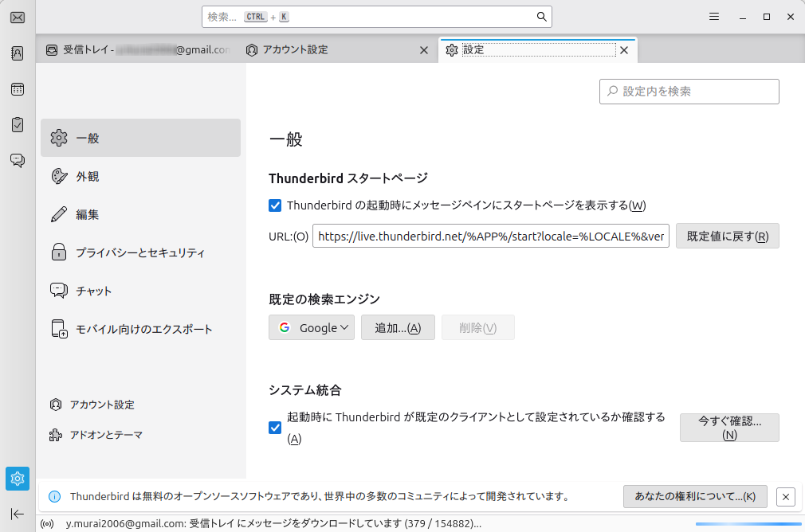
Task: Open プライバシーとセキュリティ settings category
Action: [x=140, y=252]
